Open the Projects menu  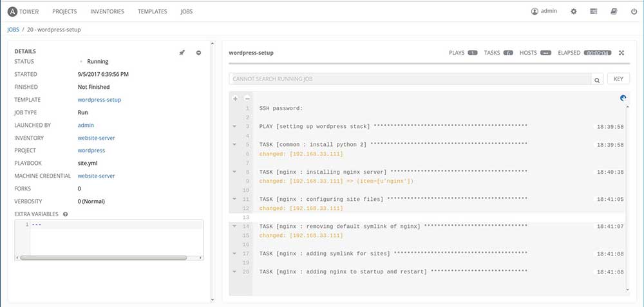pos(64,12)
